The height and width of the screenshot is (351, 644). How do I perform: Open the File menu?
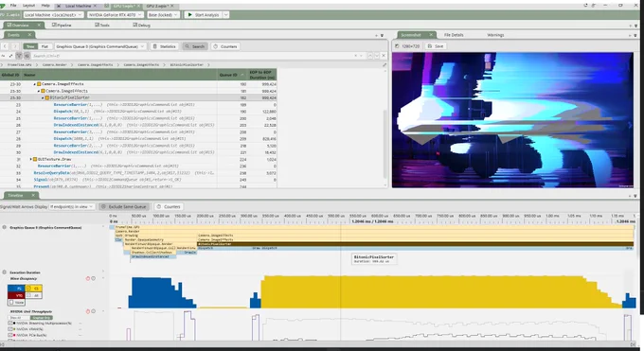tap(13, 6)
